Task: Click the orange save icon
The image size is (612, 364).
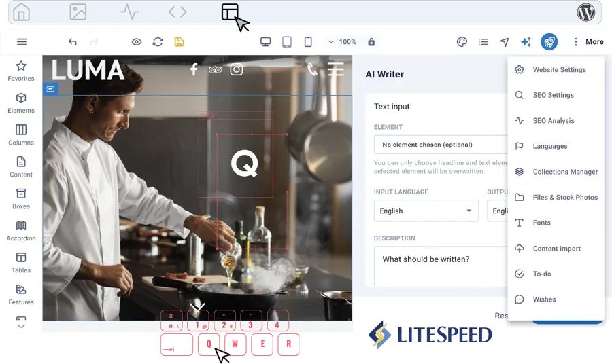Action: click(x=179, y=42)
